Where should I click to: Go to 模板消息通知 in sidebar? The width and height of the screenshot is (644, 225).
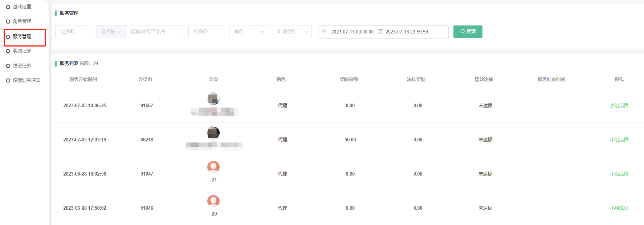coord(27,80)
